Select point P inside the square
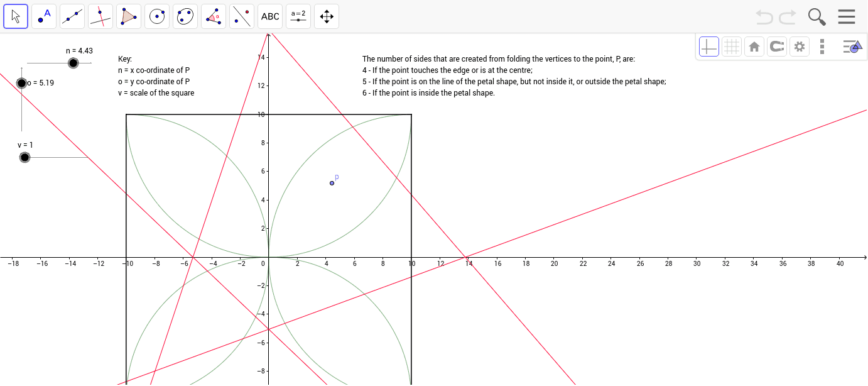Image resolution: width=868 pixels, height=386 pixels. pos(332,183)
